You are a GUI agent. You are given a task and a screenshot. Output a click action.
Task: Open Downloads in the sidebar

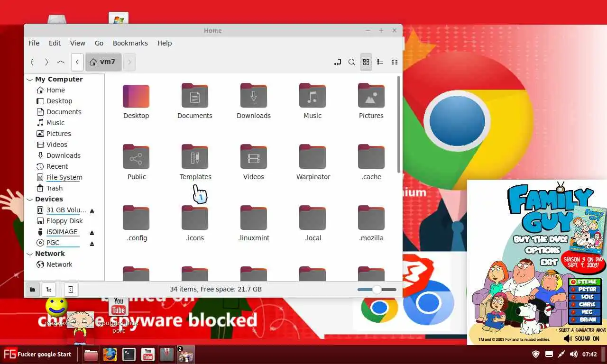click(64, 155)
